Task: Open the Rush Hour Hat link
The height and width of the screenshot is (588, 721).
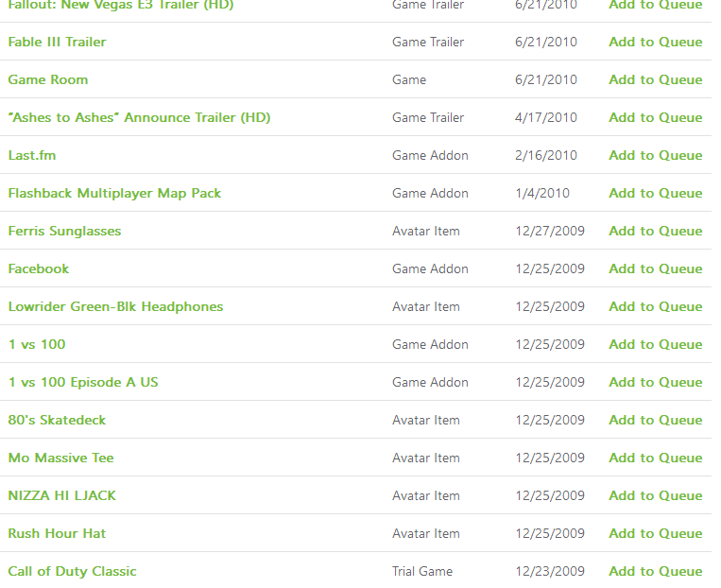Action: coord(57,533)
